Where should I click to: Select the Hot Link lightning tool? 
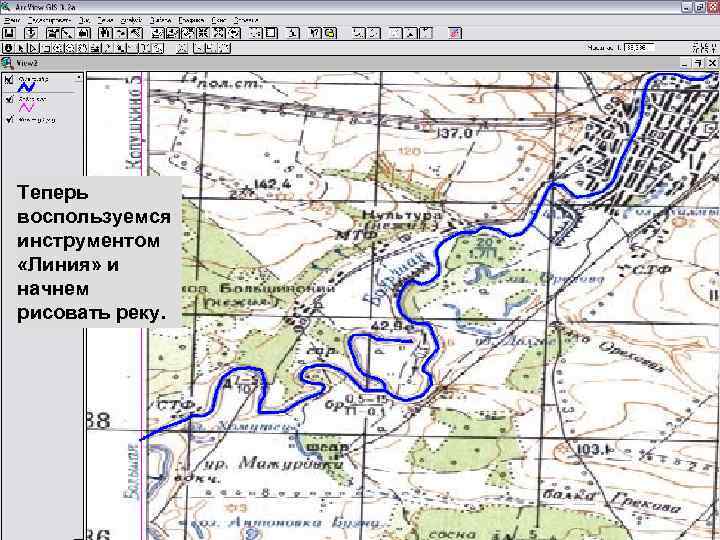tap(108, 48)
